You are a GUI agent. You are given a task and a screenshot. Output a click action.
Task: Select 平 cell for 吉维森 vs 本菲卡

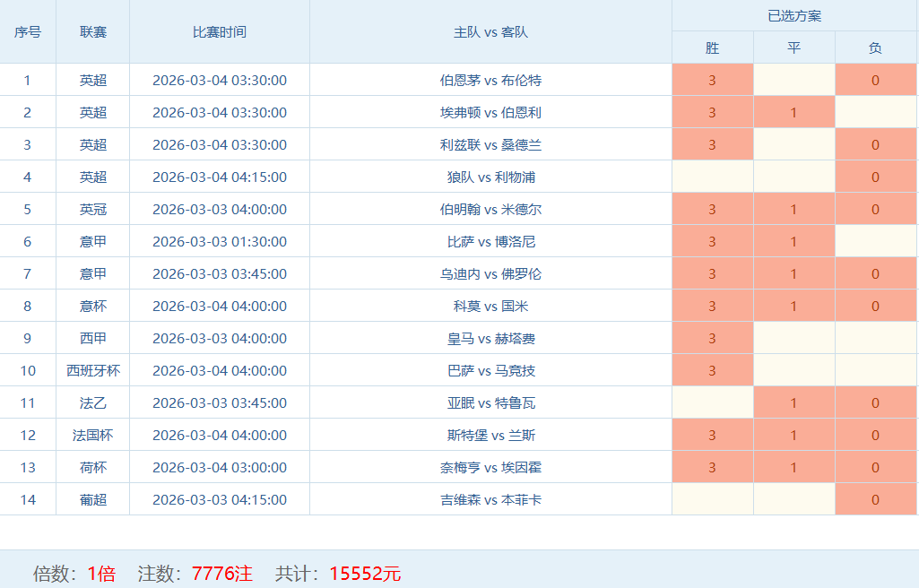tap(793, 500)
